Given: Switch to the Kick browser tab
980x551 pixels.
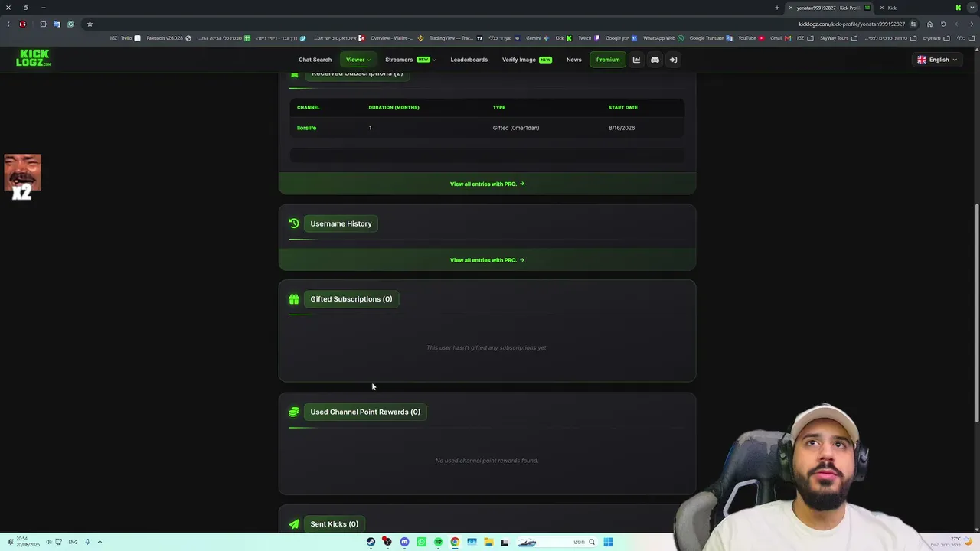Looking at the screenshot, I should (x=919, y=8).
